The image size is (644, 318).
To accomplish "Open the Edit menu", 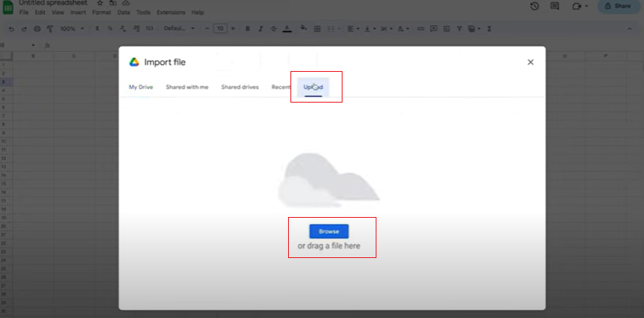I will point(39,13).
